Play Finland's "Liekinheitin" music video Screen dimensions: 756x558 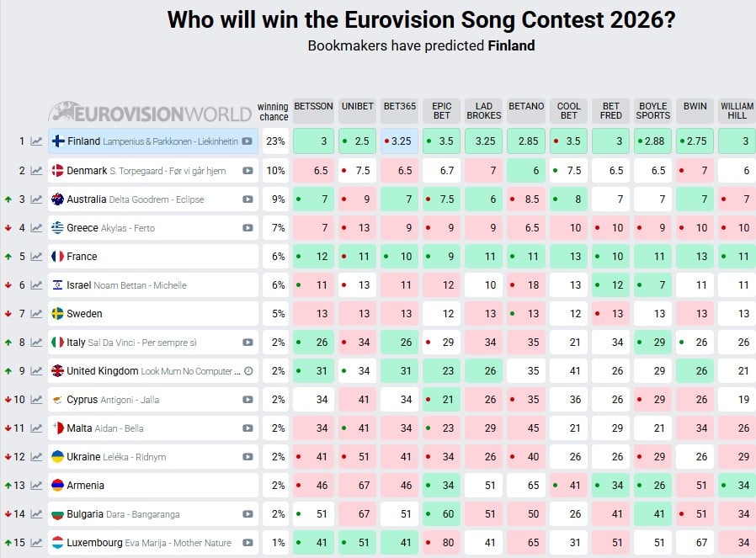point(246,141)
